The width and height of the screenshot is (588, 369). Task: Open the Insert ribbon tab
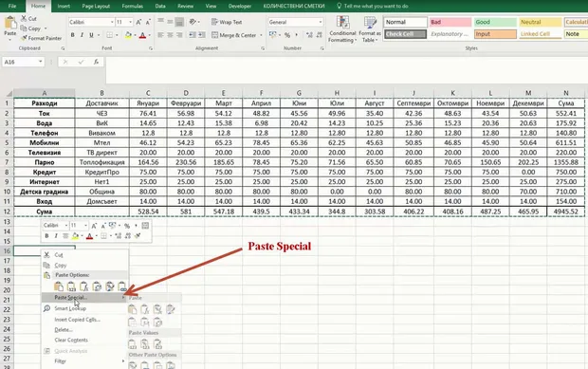(64, 6)
